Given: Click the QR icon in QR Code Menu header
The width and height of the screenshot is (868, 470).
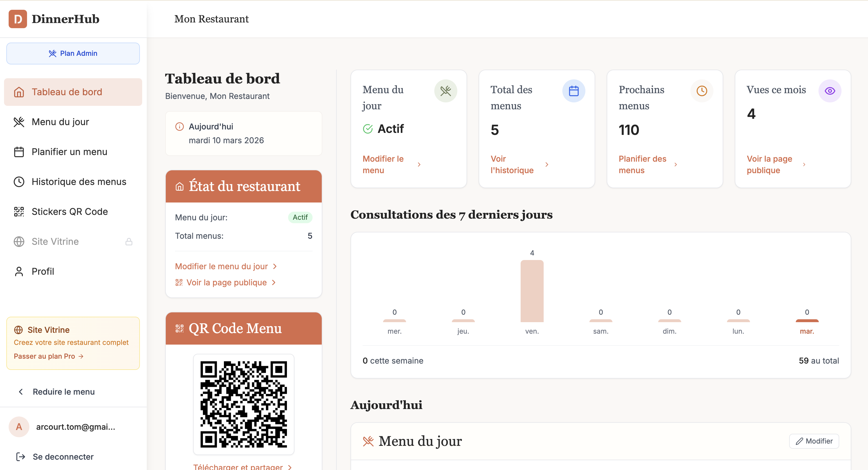Looking at the screenshot, I should 180,328.
